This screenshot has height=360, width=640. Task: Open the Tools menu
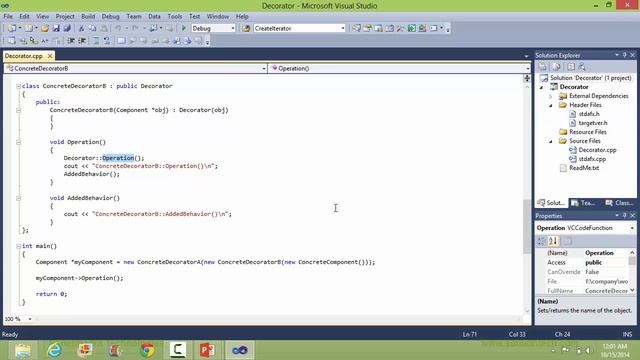coord(175,16)
